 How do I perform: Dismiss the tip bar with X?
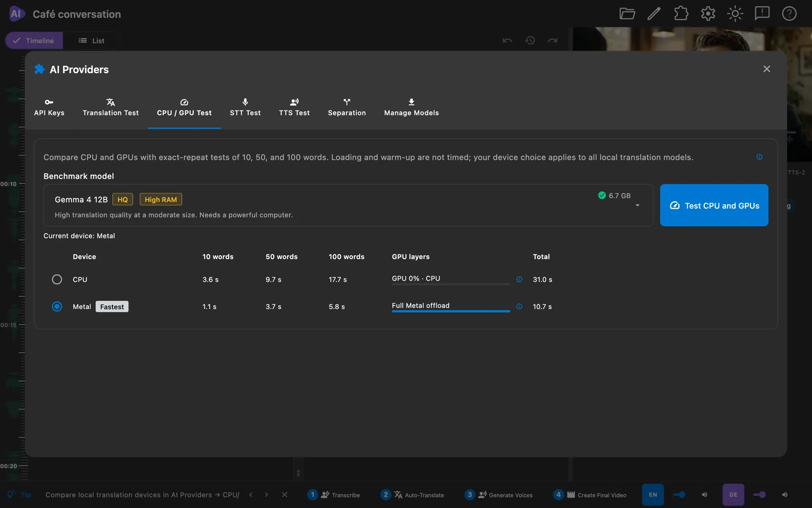(x=285, y=495)
